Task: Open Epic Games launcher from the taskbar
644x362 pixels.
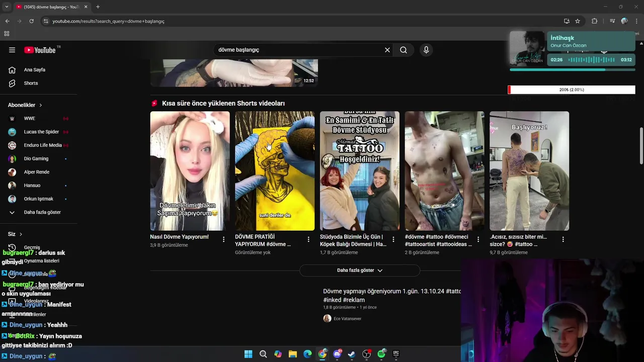Action: (396, 354)
